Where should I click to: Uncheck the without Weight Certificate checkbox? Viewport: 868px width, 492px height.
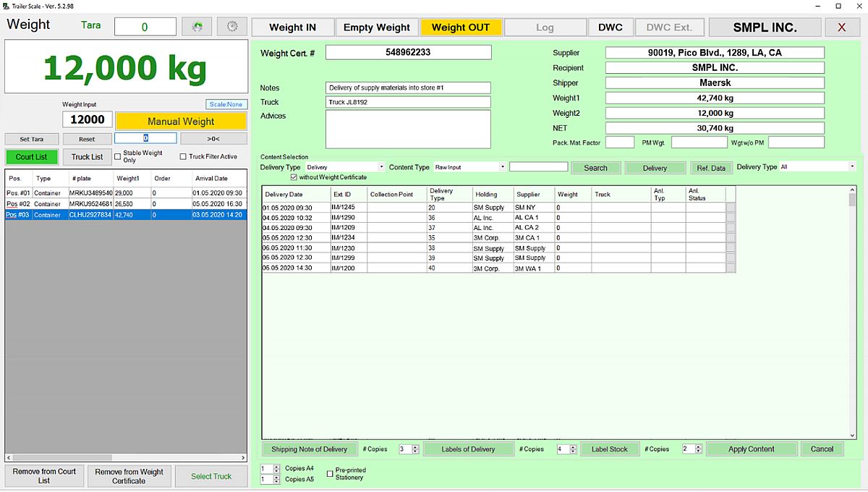click(294, 177)
